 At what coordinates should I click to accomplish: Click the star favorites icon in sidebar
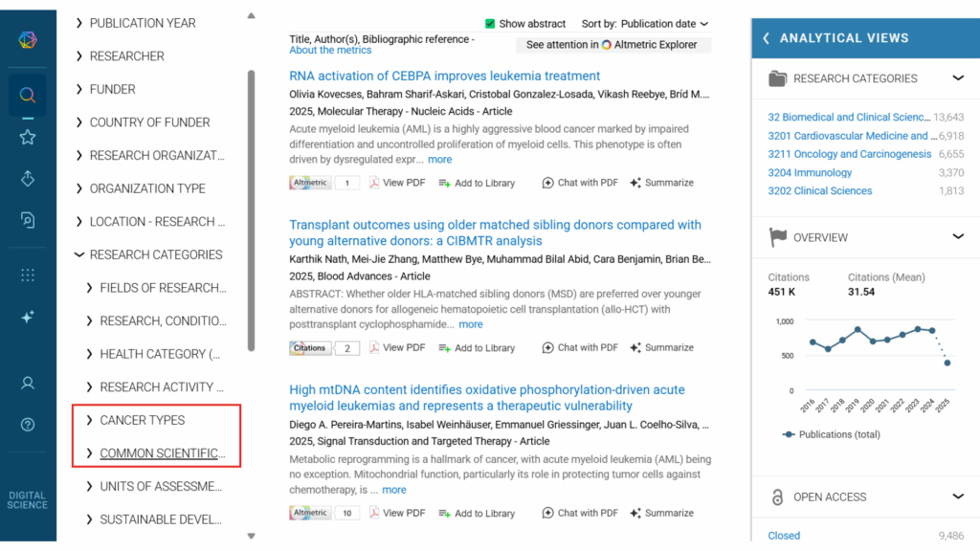28,137
